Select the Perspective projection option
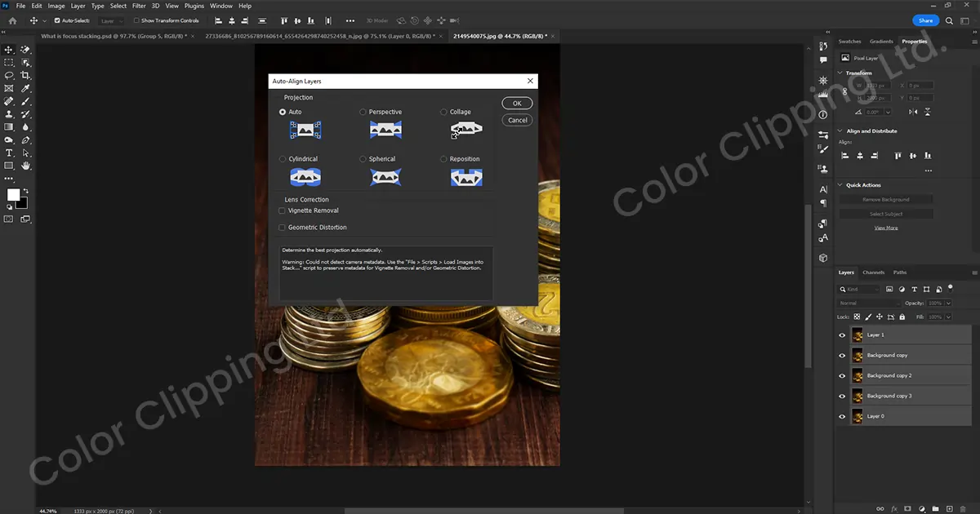Viewport: 980px width, 514px height. (363, 112)
